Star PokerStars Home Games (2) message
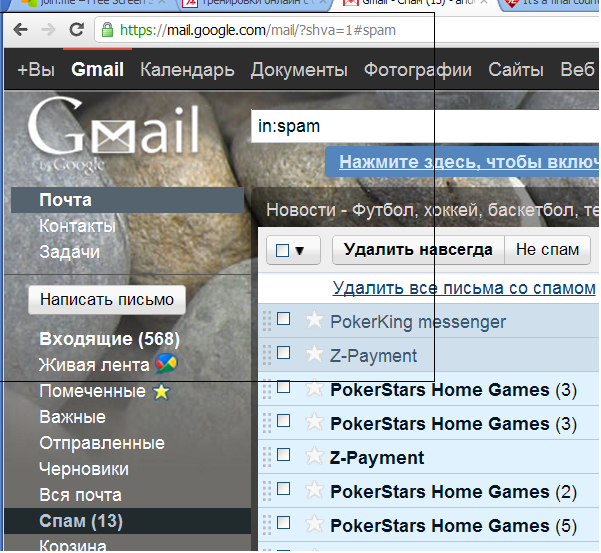The width and height of the screenshot is (601, 553). pos(314,490)
